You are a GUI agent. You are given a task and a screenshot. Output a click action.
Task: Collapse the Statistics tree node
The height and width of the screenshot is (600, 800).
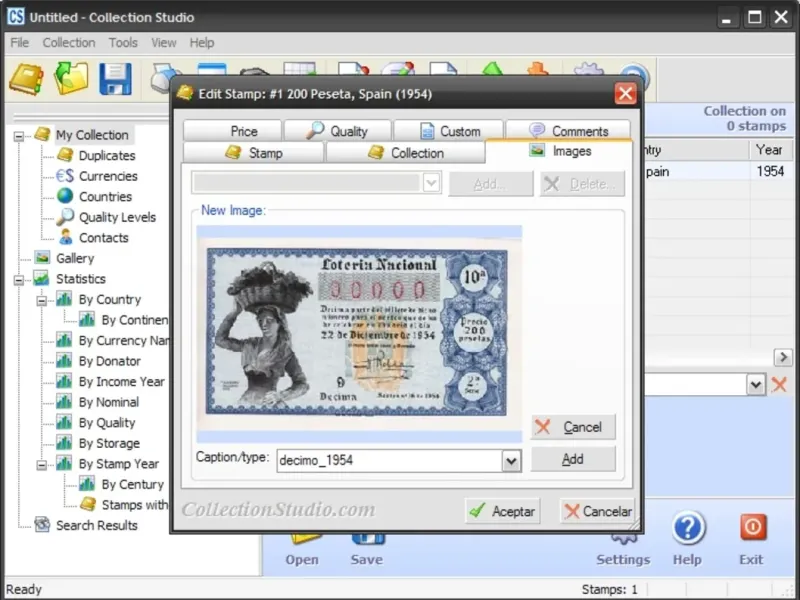(x=19, y=280)
